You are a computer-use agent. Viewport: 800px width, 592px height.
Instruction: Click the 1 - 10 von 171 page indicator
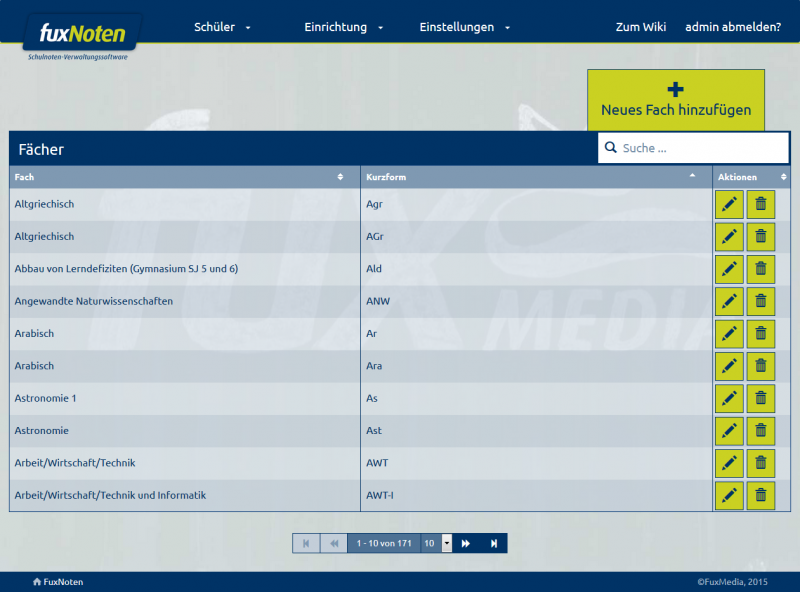(x=384, y=544)
